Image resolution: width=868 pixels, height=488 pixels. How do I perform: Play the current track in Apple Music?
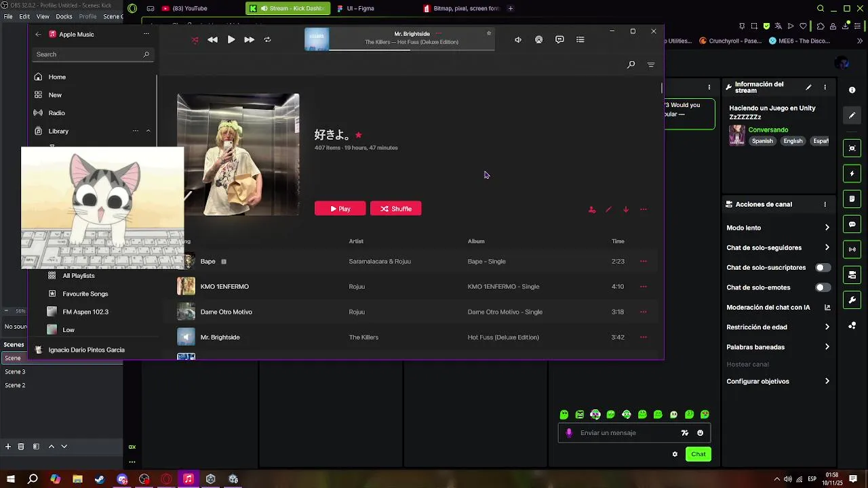click(231, 40)
